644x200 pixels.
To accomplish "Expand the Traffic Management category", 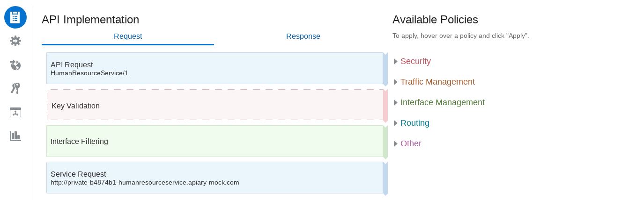I will click(x=437, y=82).
